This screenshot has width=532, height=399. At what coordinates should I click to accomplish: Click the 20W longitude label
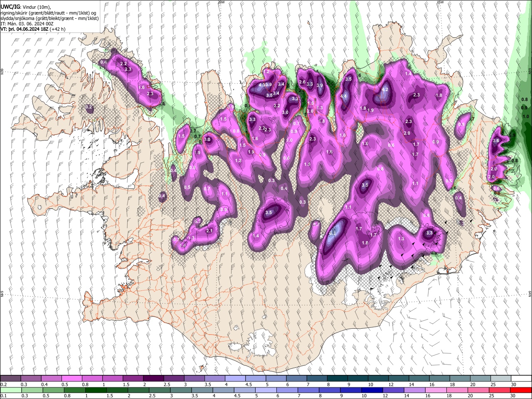click(x=221, y=2)
